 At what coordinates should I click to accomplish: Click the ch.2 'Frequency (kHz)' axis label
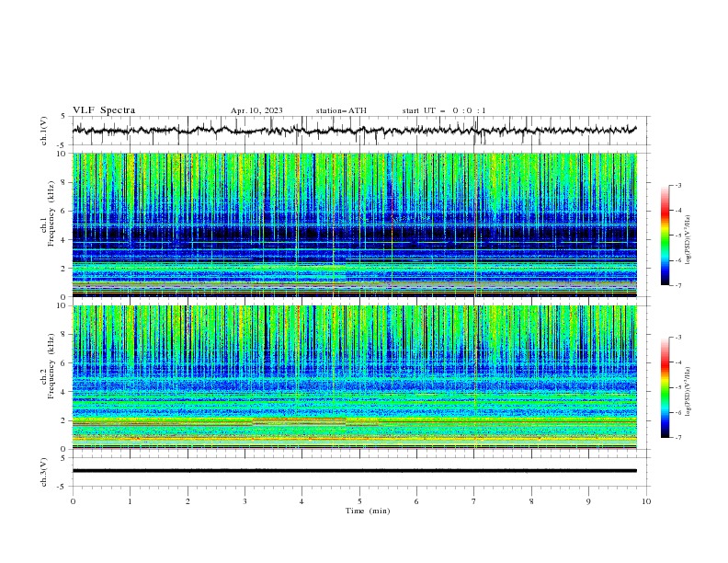(51, 366)
